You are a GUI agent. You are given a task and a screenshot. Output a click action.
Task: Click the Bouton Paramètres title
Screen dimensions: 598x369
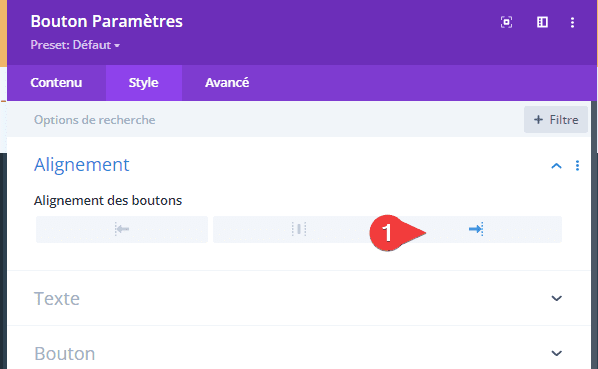click(106, 21)
